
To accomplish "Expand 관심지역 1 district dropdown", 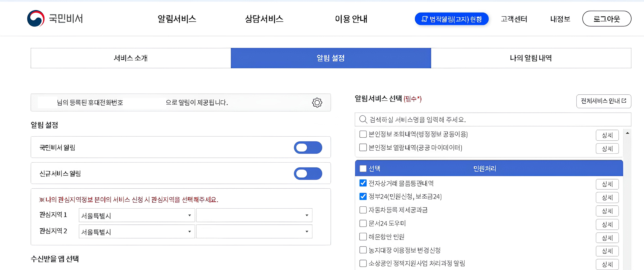I will point(254,215).
